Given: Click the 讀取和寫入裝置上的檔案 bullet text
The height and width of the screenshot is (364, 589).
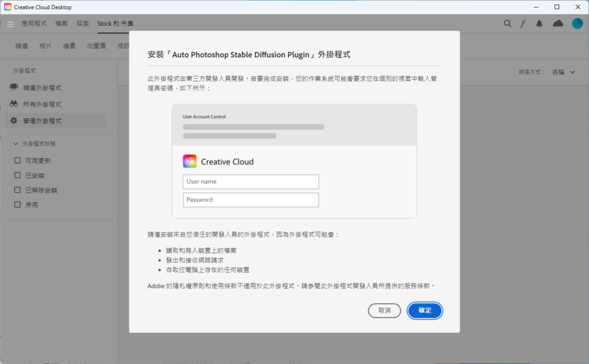Looking at the screenshot, I should click(201, 251).
